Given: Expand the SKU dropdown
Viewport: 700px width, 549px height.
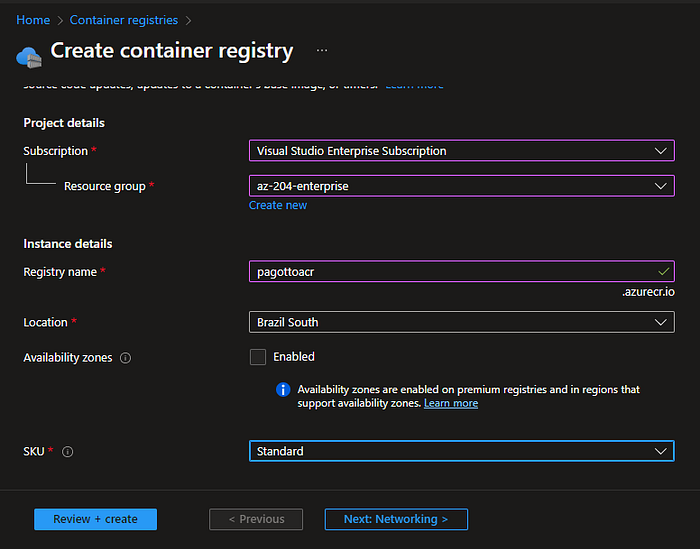Looking at the screenshot, I should [x=461, y=451].
